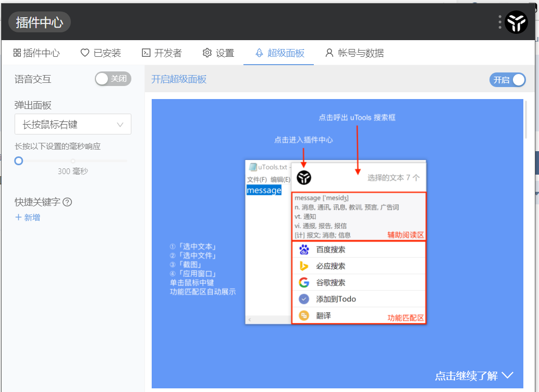The width and height of the screenshot is (539, 392).
Task: Open the three-dot more menu
Action: click(500, 22)
